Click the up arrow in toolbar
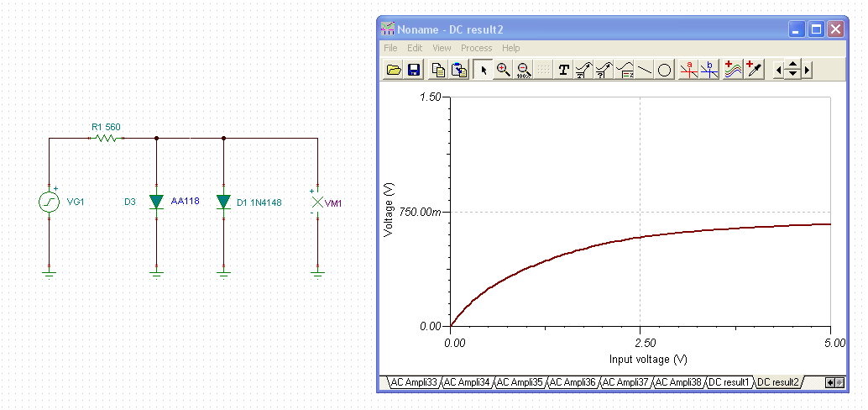868x410 pixels. click(x=793, y=66)
